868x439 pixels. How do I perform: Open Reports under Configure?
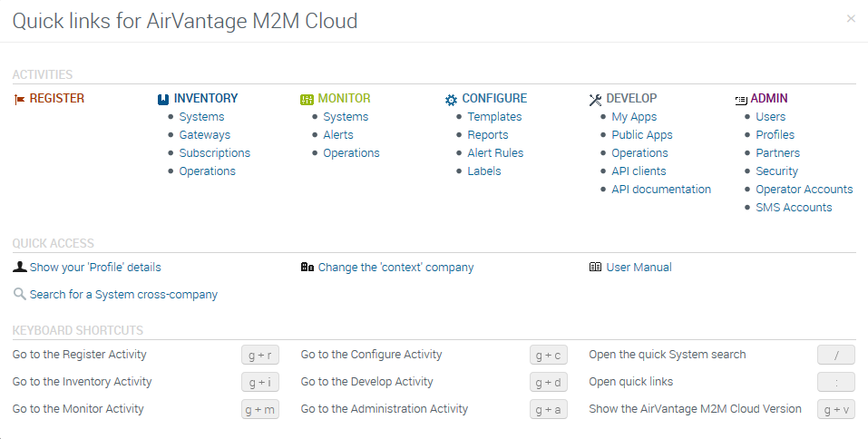(x=488, y=135)
